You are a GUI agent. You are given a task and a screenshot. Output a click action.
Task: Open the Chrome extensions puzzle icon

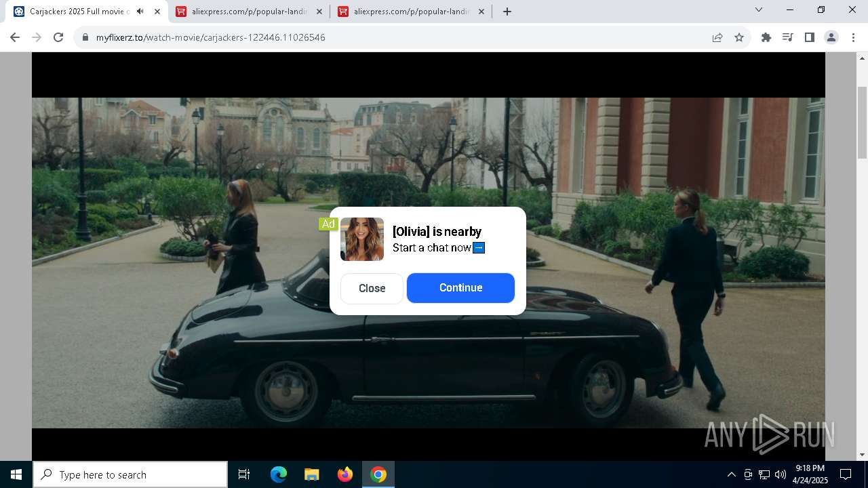click(x=766, y=37)
